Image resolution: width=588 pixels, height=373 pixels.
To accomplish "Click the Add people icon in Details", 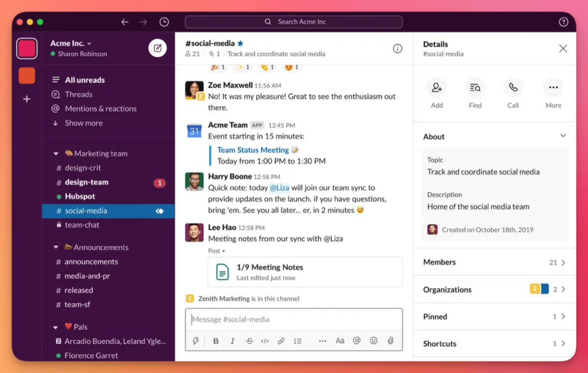I will (437, 89).
